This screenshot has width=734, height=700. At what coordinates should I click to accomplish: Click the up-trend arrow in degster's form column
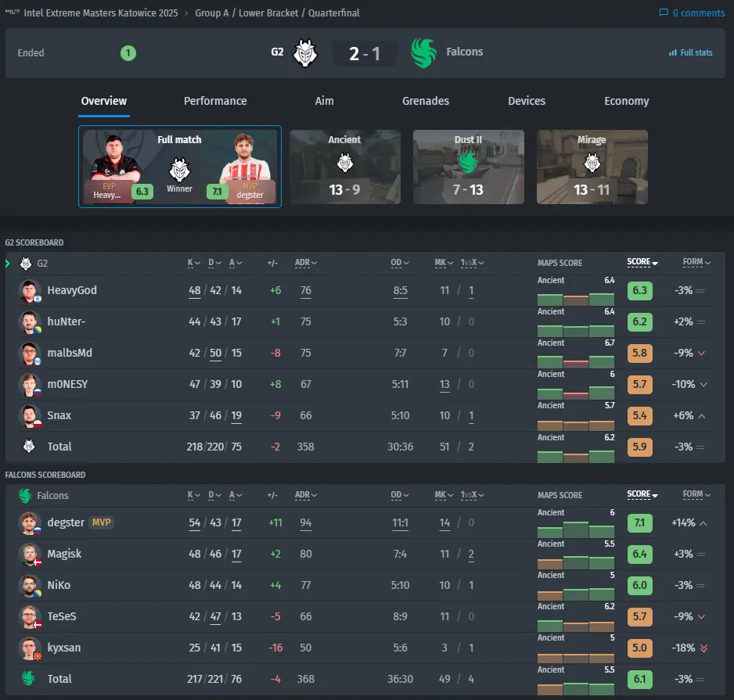click(703, 523)
